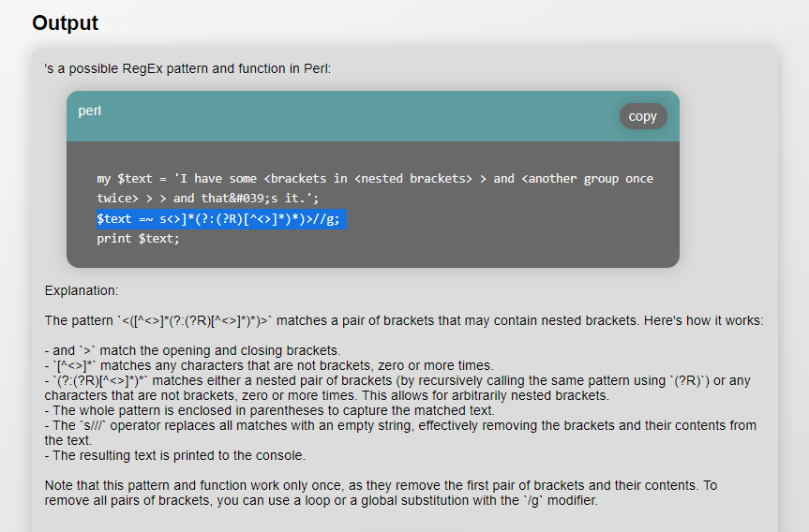
Task: Click the 'match the opening and closing brackets' line
Action: pyautogui.click(x=192, y=350)
